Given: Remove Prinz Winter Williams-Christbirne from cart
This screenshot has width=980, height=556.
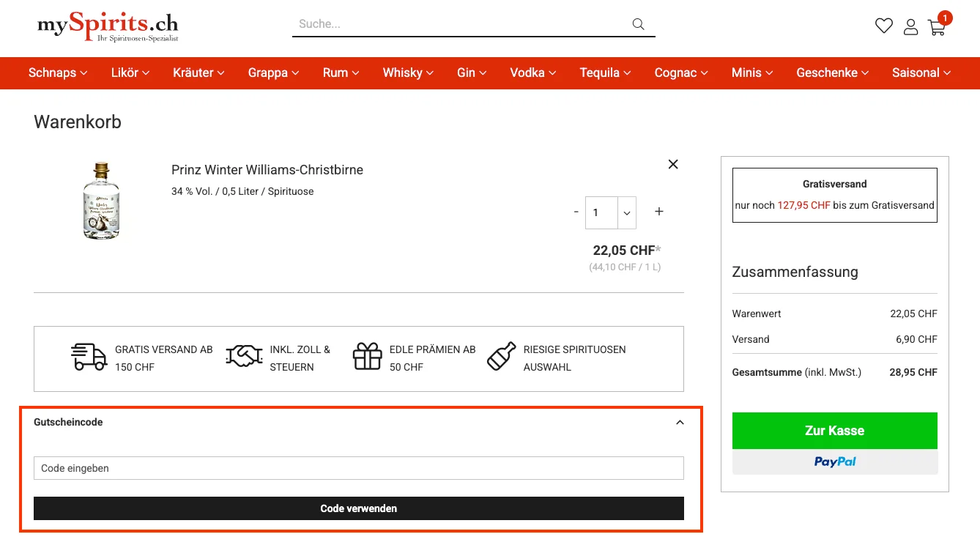Looking at the screenshot, I should pyautogui.click(x=672, y=164).
